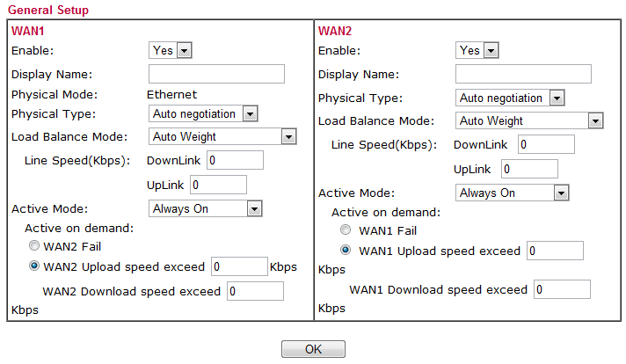Open WAN1 Load Balance Mode dropdown
Image resolution: width=626 pixels, height=364 pixels.
point(223,137)
